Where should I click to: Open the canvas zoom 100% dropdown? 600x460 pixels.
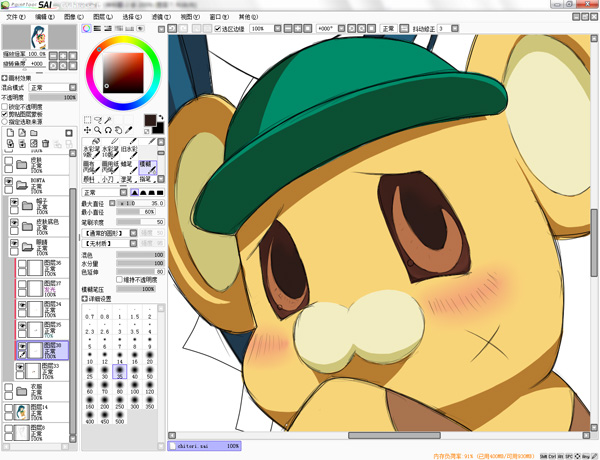click(x=277, y=29)
